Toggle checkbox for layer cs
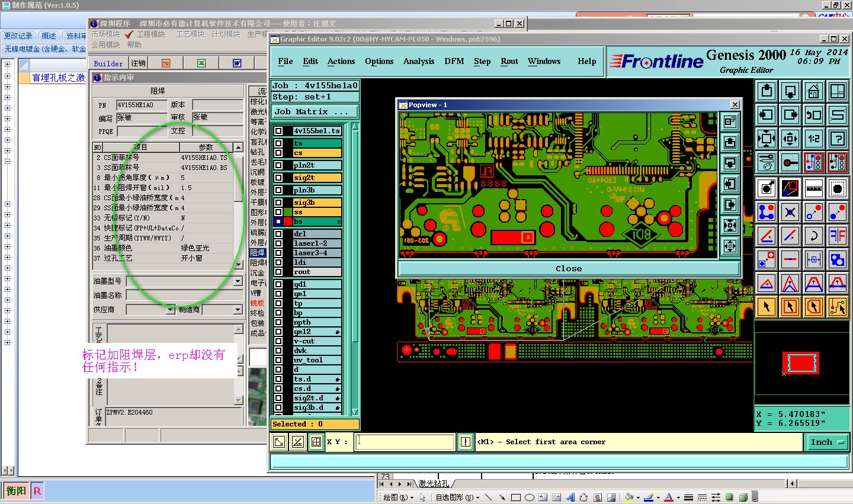Screen dimensions: 853x504 click(x=278, y=153)
